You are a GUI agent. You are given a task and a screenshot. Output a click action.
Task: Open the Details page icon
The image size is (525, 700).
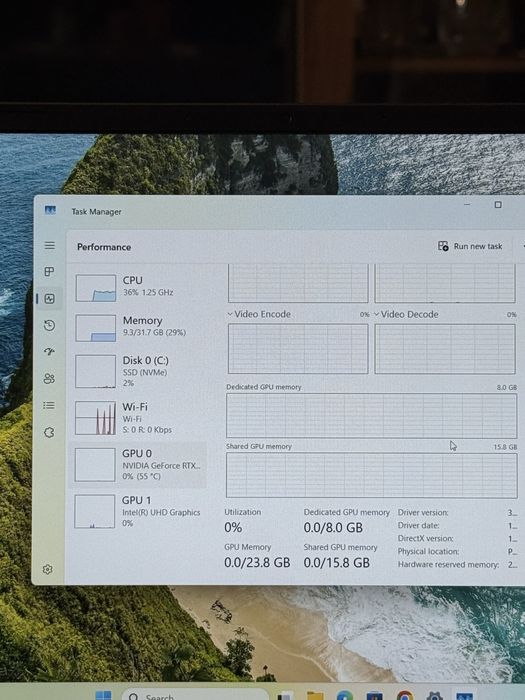(x=49, y=405)
